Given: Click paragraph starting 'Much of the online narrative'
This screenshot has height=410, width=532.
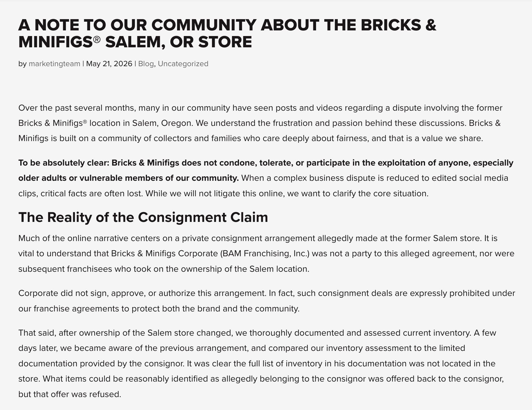Looking at the screenshot, I should 266,253.
